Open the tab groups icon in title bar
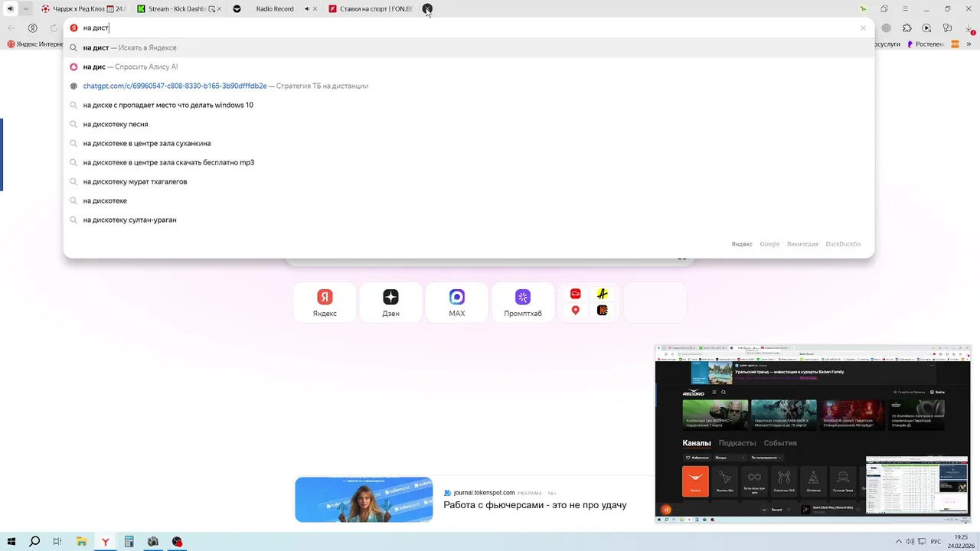 pyautogui.click(x=884, y=8)
